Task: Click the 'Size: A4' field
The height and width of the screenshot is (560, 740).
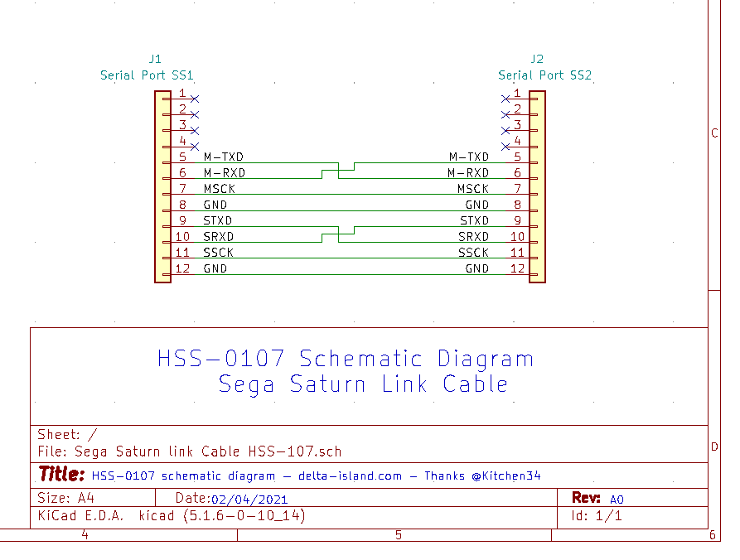Action: coord(66,498)
